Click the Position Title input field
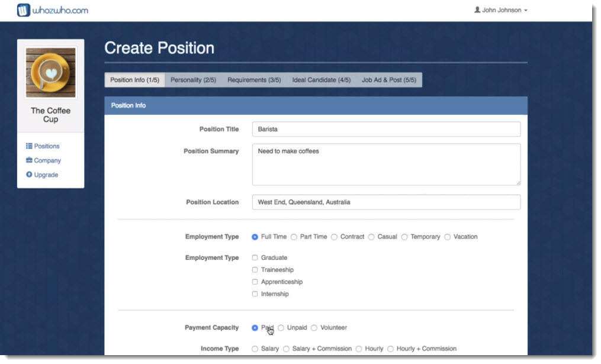Viewport: 601px width, 364px height. [386, 129]
